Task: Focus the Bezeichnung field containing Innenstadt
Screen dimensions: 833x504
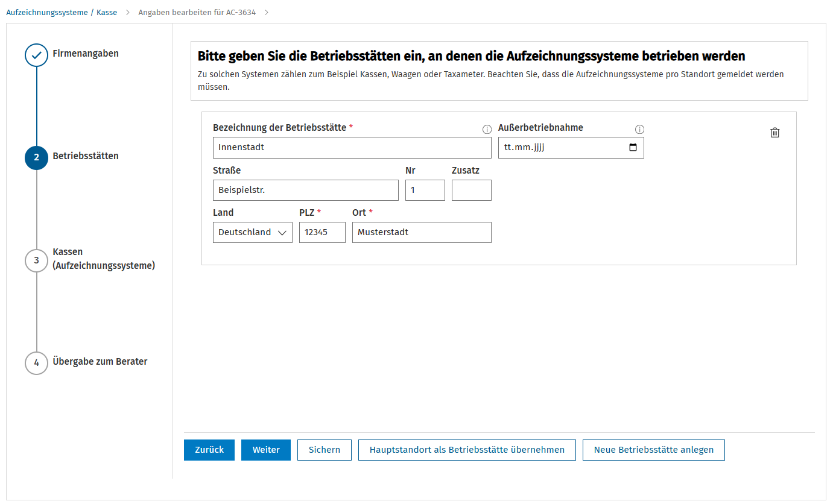Action: 352,148
